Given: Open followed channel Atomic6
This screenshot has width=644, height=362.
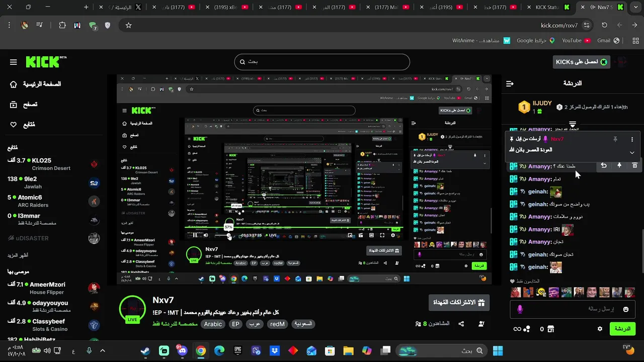Looking at the screenshot, I should (53, 201).
